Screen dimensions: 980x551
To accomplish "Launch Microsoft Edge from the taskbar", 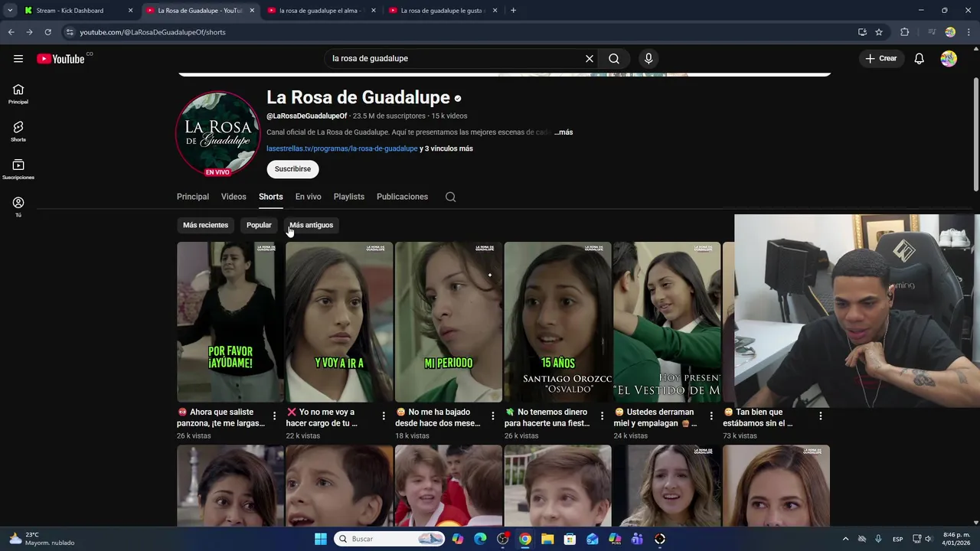I will click(480, 539).
